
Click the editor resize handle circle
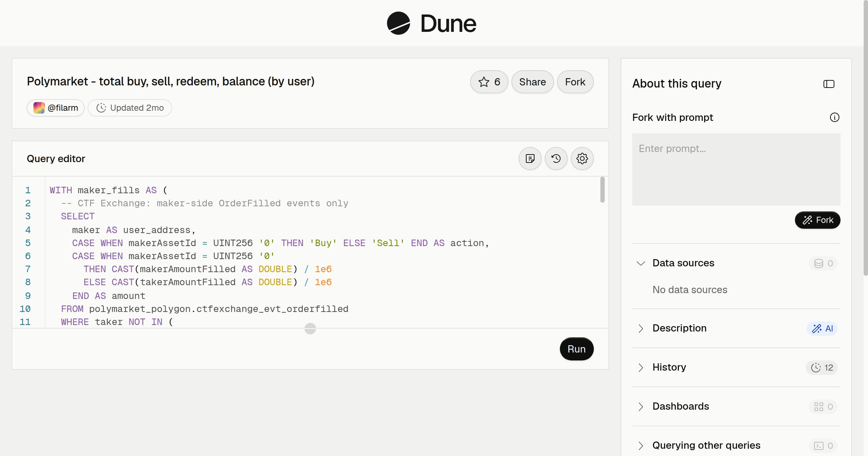[310, 329]
